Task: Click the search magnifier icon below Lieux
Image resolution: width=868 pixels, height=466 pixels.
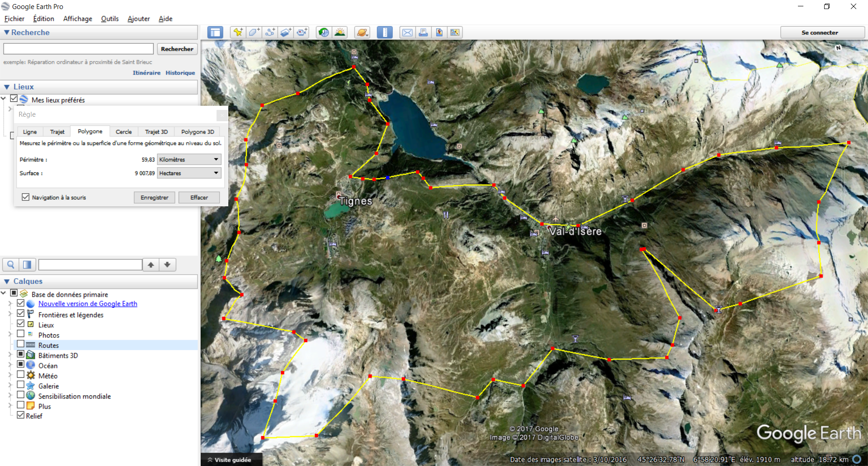Action: point(11,265)
